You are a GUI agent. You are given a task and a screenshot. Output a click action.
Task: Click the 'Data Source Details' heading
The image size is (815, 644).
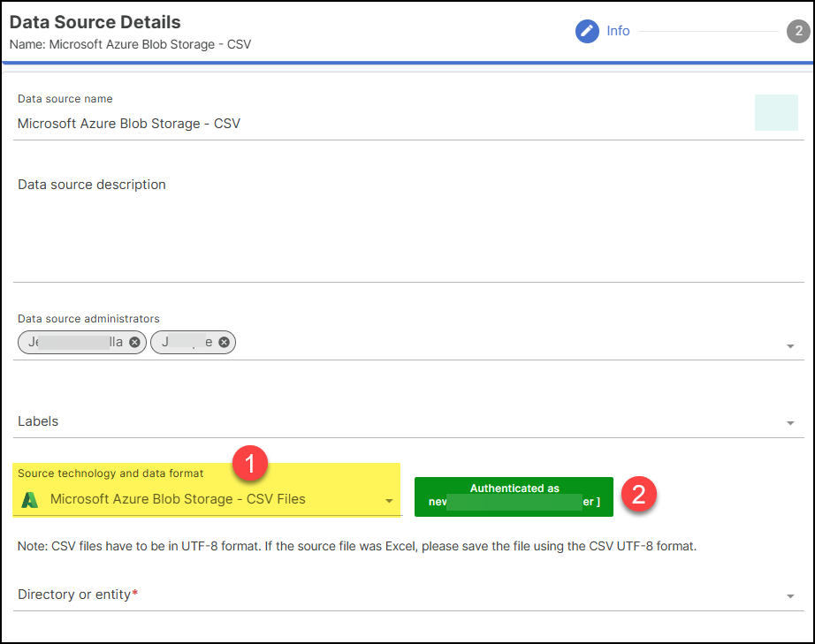click(x=95, y=22)
